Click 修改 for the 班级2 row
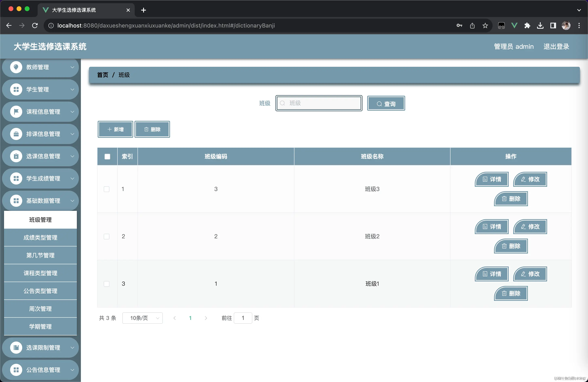Viewport: 588px width, 382px height. tap(530, 227)
